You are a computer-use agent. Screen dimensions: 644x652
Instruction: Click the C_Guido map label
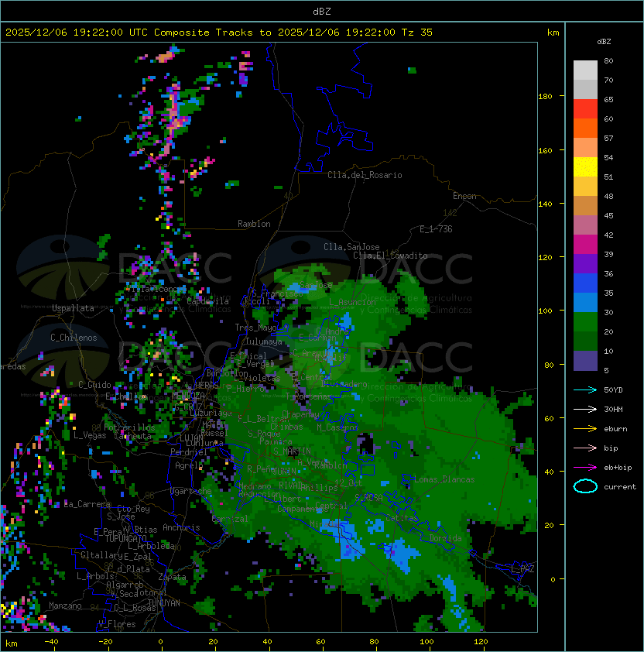coord(94,385)
